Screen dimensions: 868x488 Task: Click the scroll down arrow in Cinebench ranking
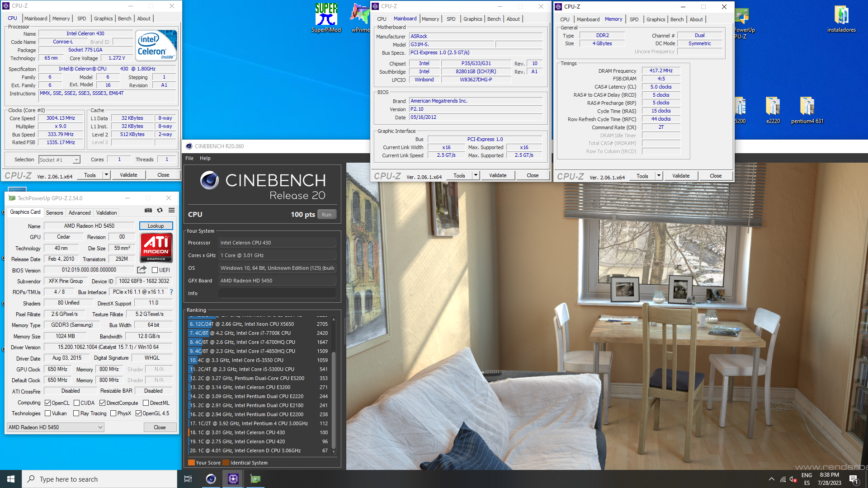tap(334, 451)
